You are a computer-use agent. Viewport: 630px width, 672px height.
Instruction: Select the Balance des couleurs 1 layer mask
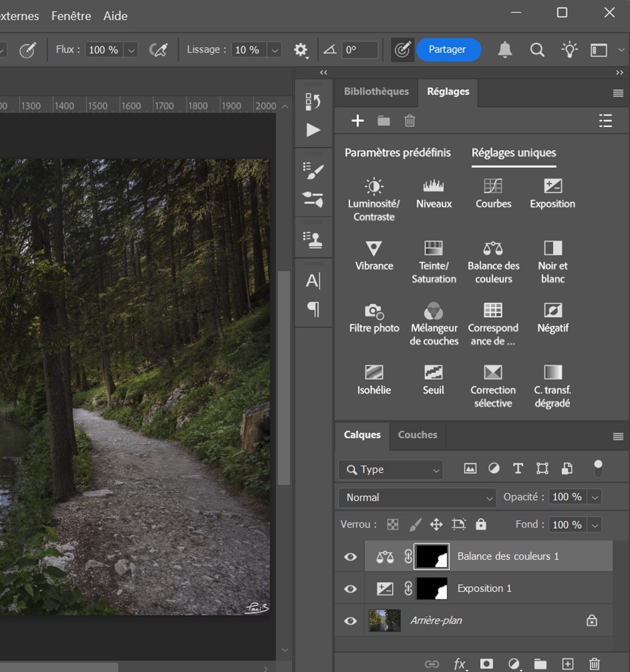tap(432, 556)
